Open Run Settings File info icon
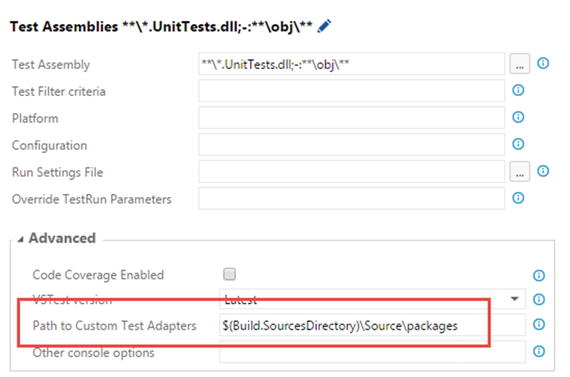This screenshot has width=570, height=377. [543, 171]
